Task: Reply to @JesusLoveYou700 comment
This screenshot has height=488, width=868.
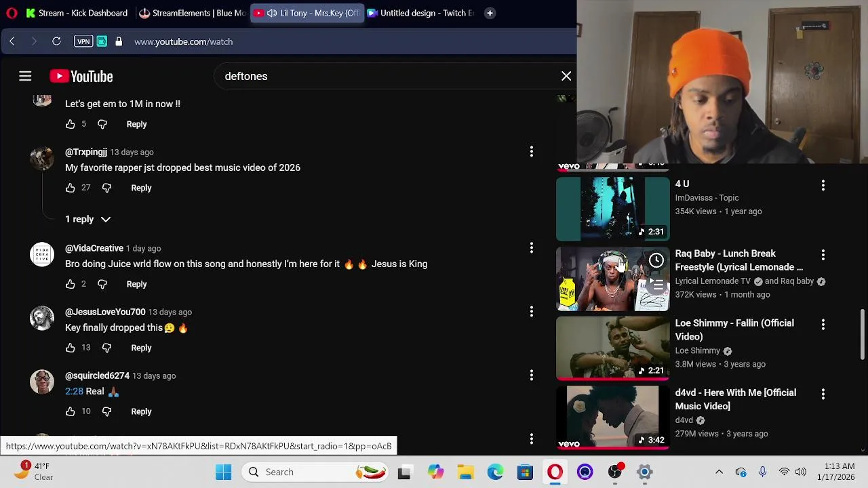Action: click(x=141, y=348)
